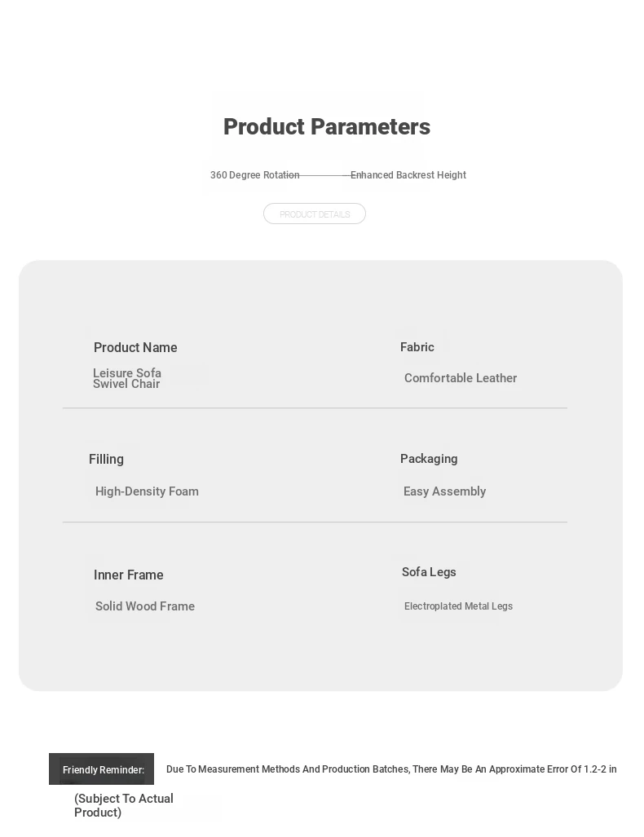Viewport: 644px width, 837px height.
Task: Click the Electroplated Metal Legs value
Action: click(458, 606)
